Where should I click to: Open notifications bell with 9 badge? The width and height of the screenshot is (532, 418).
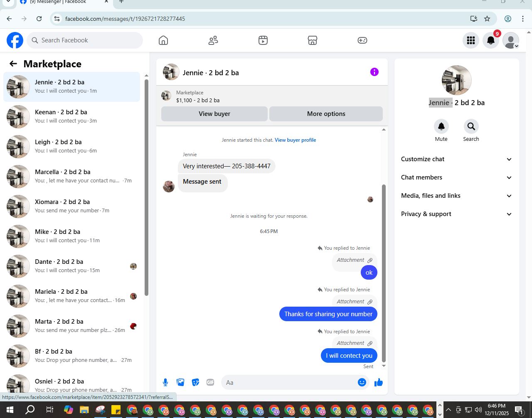491,40
